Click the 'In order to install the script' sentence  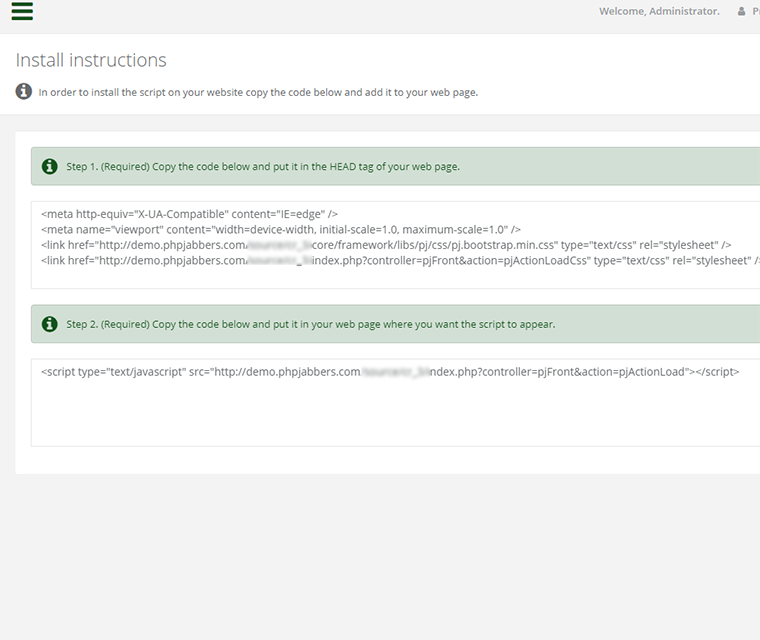click(258, 92)
